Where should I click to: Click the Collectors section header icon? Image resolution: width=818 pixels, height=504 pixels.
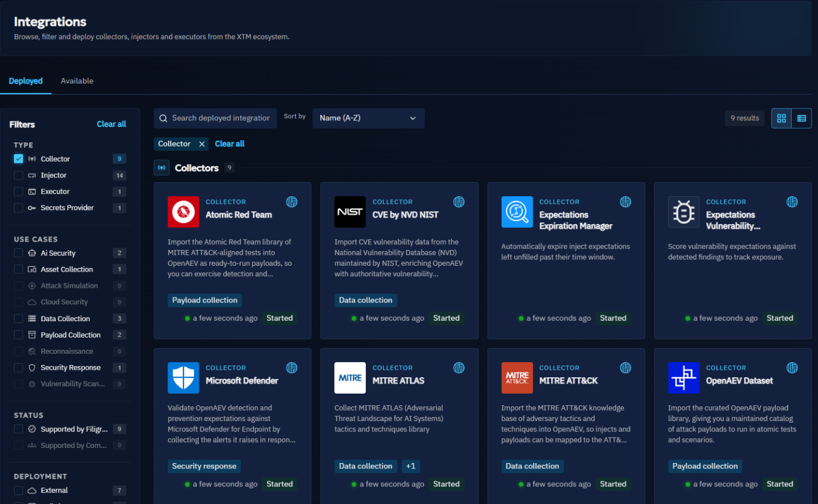coord(162,168)
